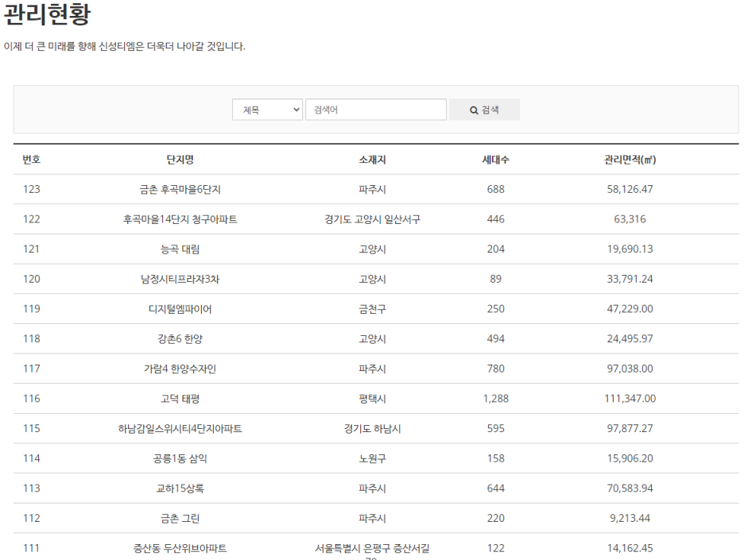Click managed area value 24,495.97
The image size is (744, 560).
tap(630, 338)
